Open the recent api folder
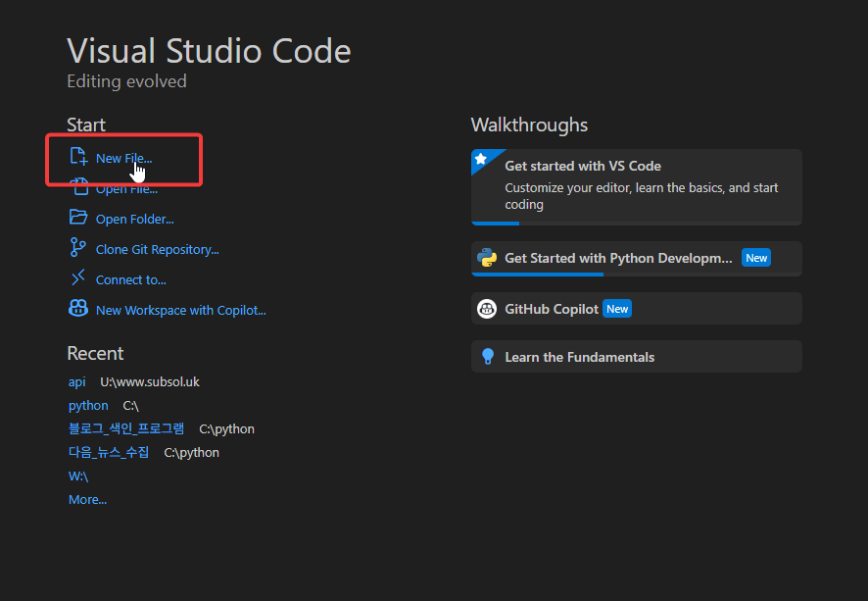Image resolution: width=868 pixels, height=601 pixels. [x=77, y=382]
